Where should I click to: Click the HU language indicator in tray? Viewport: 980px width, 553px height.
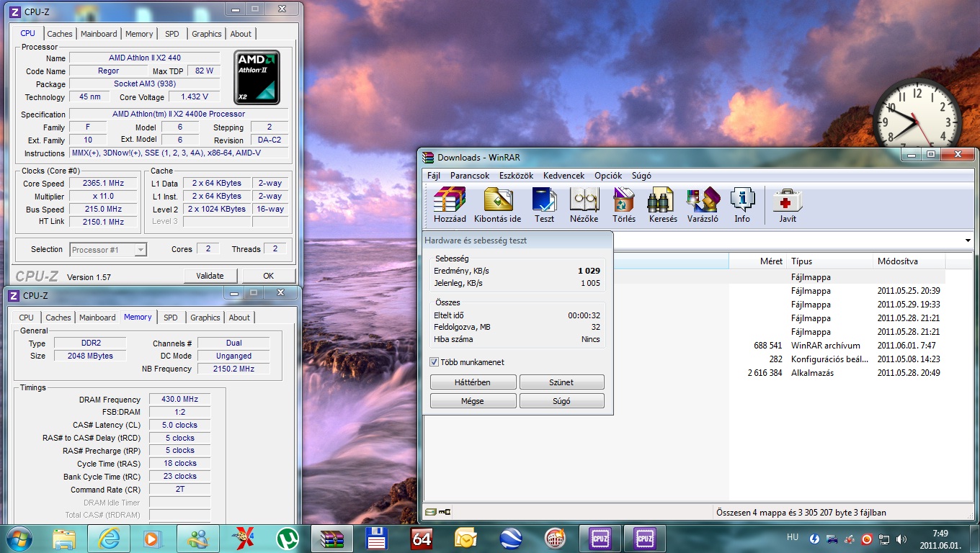(793, 538)
